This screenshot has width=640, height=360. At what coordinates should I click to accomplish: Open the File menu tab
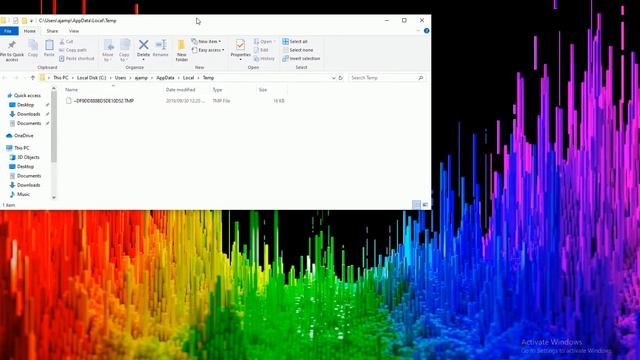point(9,31)
